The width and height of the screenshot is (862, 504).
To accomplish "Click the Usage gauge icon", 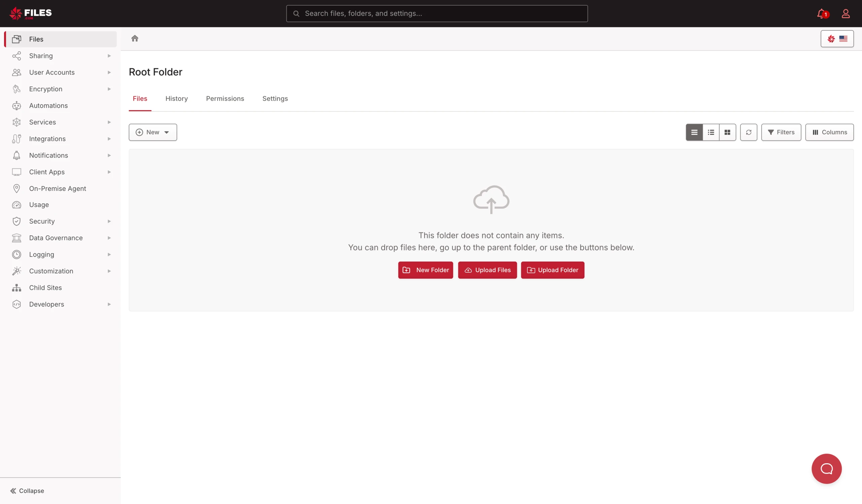I will (16, 205).
